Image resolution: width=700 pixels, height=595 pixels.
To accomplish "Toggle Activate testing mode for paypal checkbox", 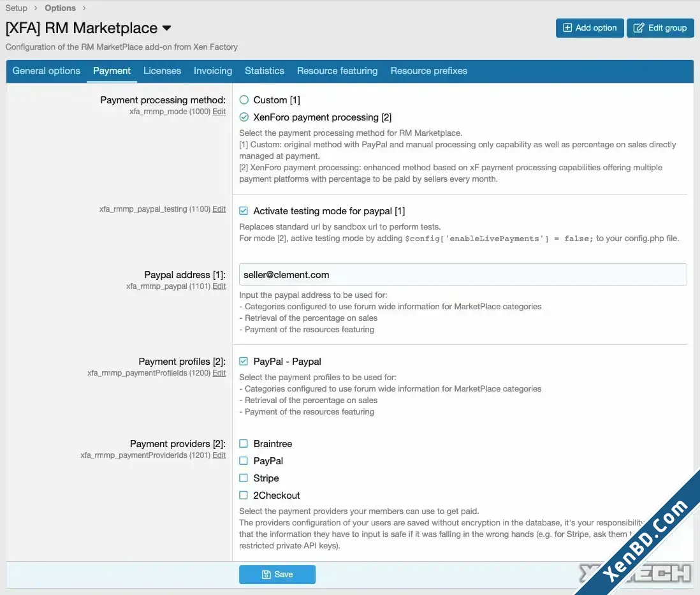I will coord(244,211).
